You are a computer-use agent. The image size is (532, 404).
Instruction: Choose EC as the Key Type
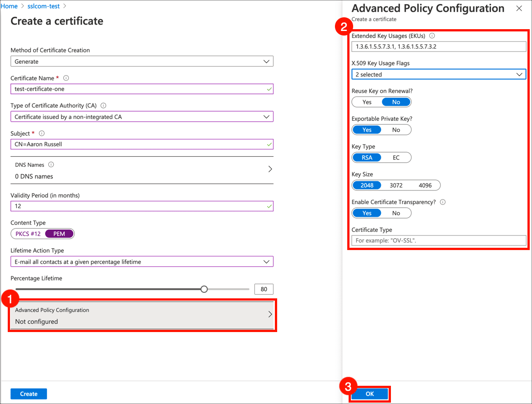396,158
